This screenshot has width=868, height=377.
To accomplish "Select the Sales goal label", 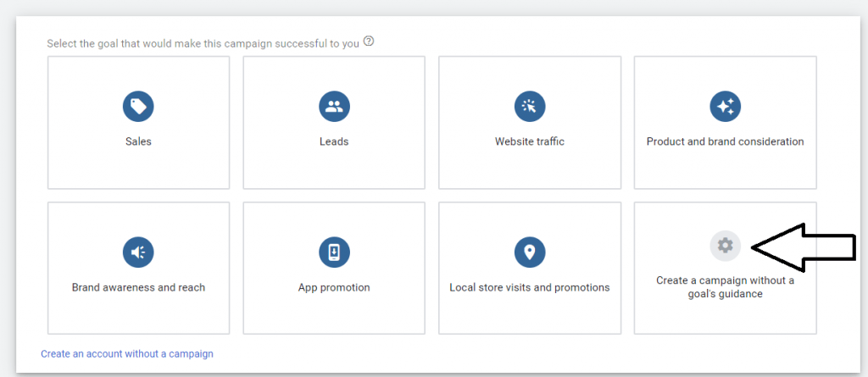I will (x=138, y=141).
